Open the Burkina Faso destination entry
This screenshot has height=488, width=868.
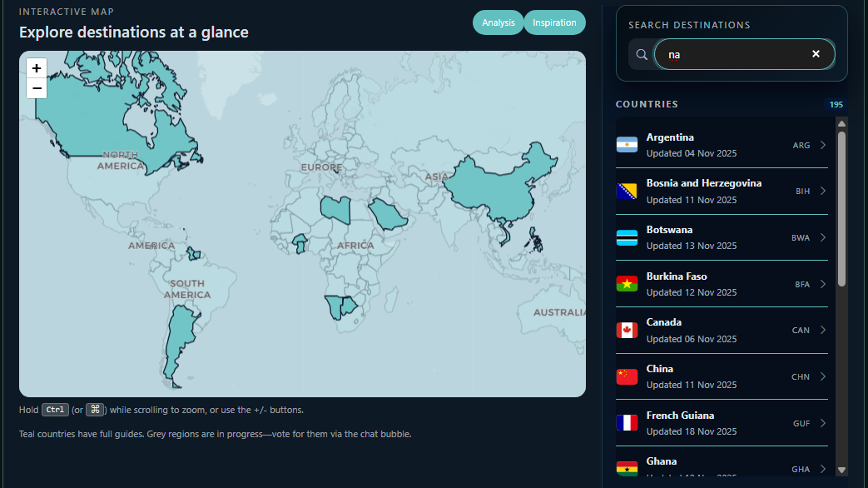(x=722, y=284)
